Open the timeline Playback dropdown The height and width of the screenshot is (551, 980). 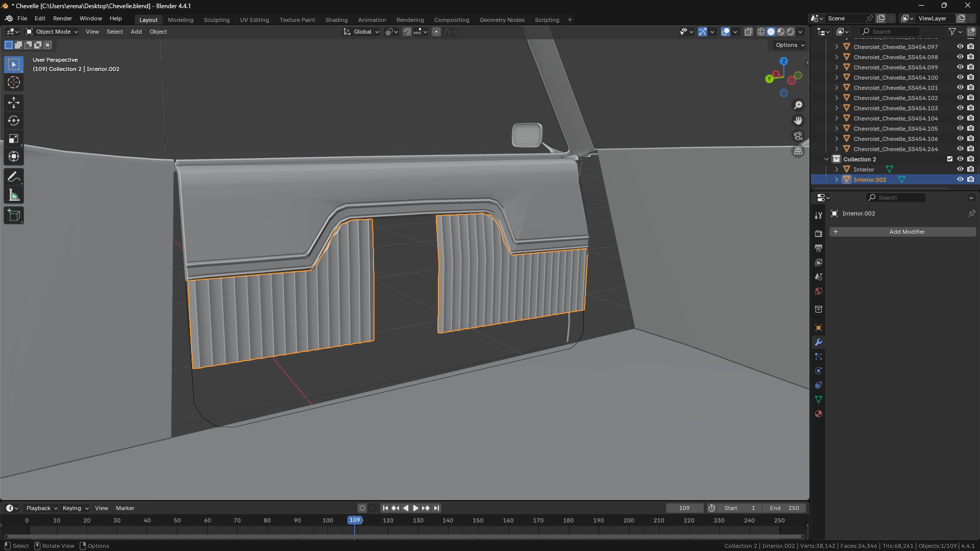[x=41, y=508]
